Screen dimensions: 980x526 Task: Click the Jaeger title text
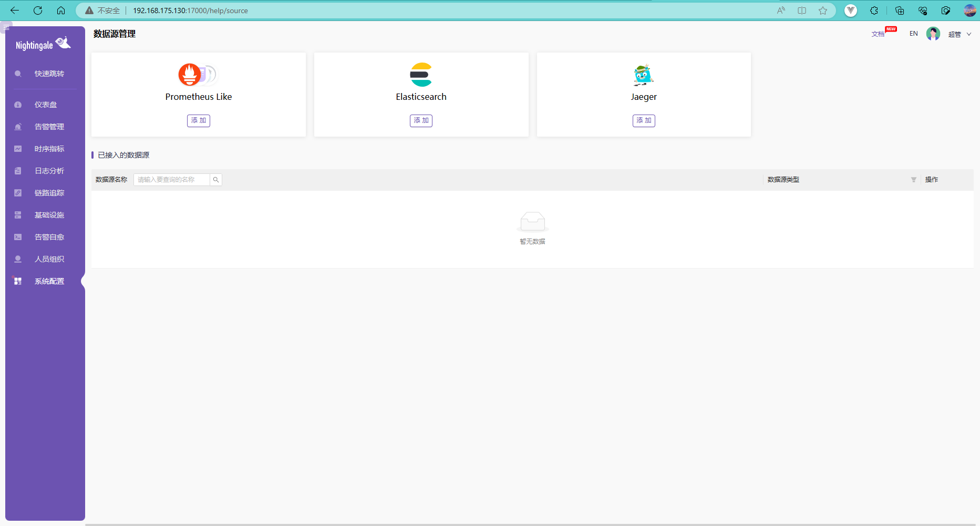[x=644, y=97]
